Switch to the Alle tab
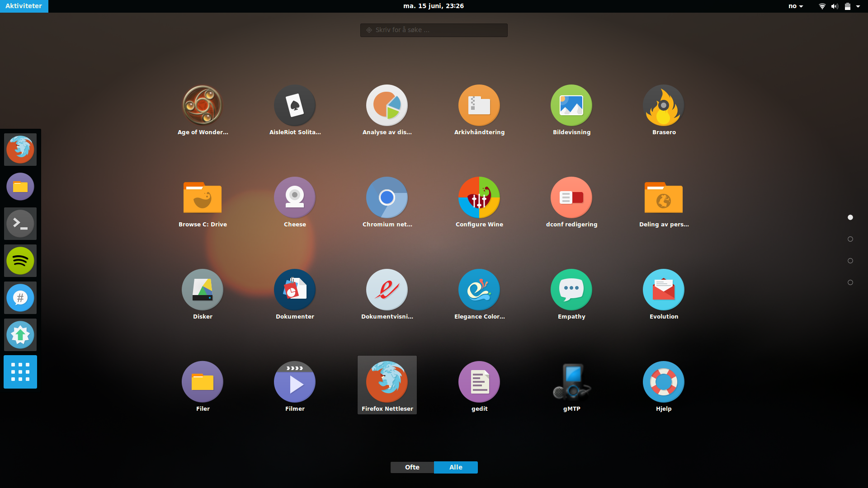The height and width of the screenshot is (488, 868). tap(456, 467)
